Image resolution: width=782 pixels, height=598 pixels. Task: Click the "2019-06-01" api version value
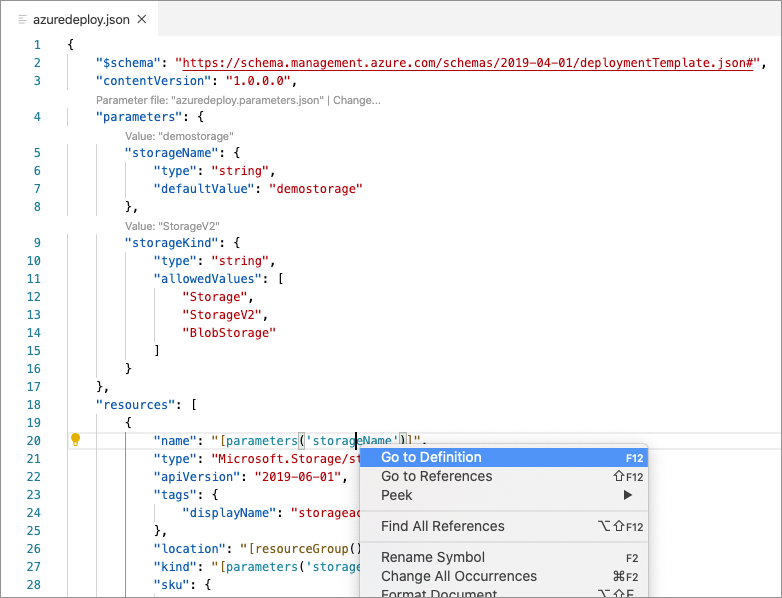(x=298, y=477)
